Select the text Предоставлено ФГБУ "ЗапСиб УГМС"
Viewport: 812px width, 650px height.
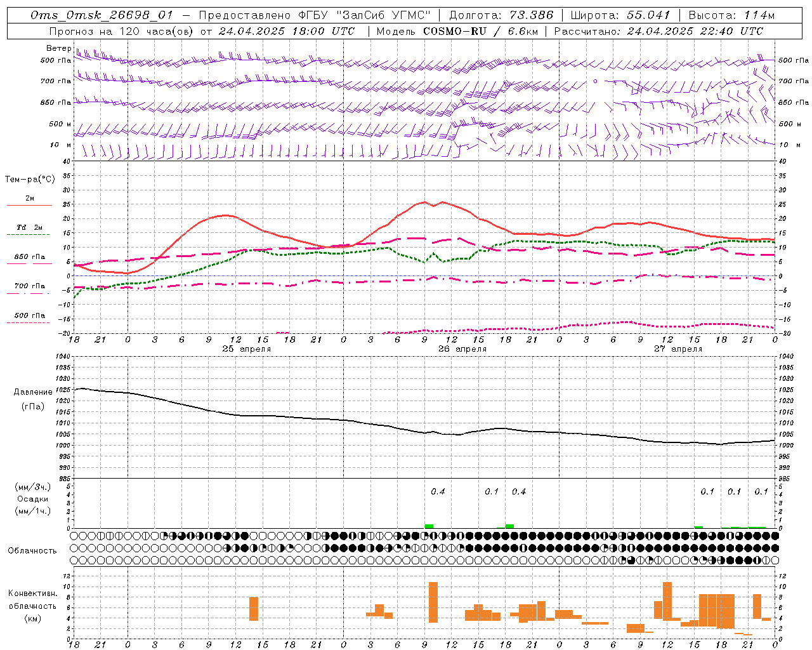[x=315, y=15]
